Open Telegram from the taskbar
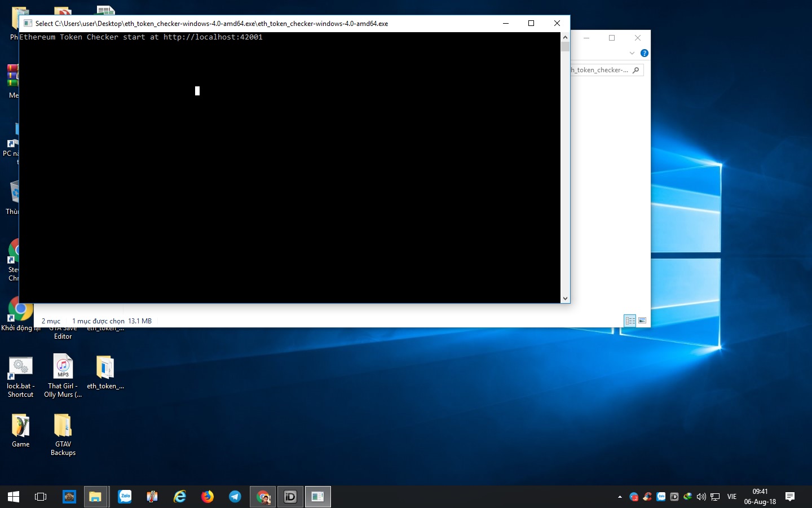 [x=235, y=497]
